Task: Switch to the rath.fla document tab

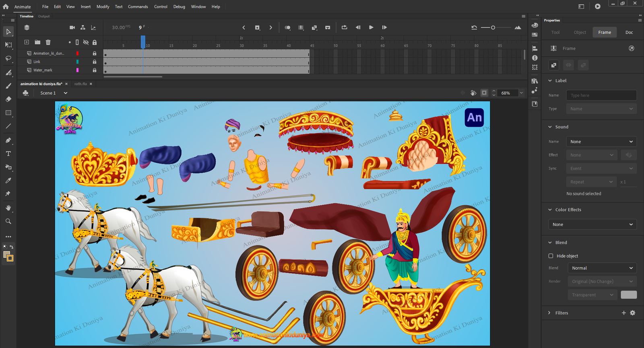Action: (80, 84)
